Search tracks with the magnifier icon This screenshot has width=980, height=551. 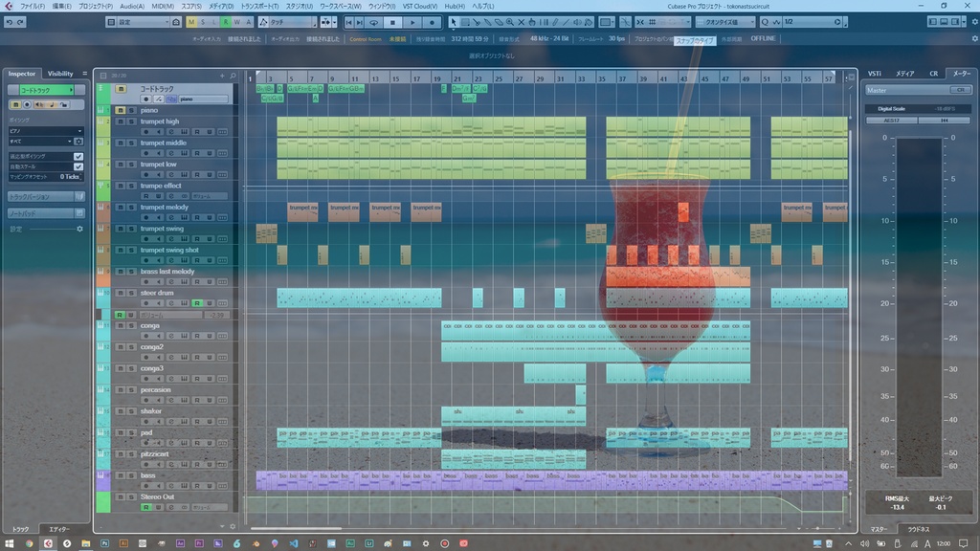click(x=234, y=76)
